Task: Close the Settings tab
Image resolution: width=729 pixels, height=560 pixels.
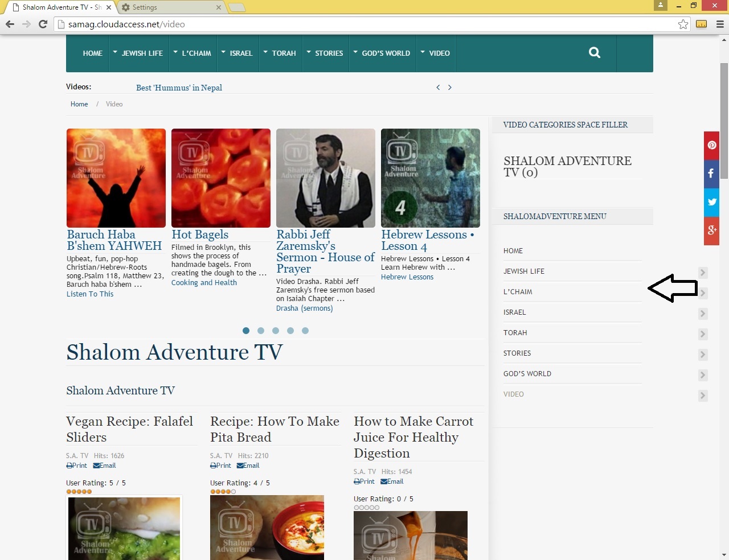Action: pos(219,7)
